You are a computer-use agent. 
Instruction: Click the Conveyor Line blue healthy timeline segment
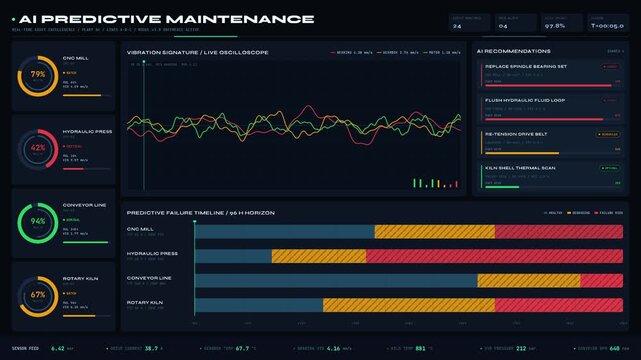(336, 281)
